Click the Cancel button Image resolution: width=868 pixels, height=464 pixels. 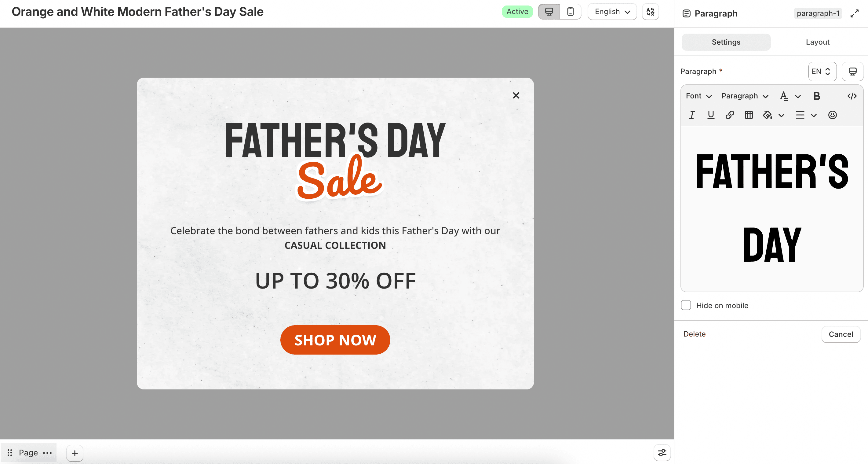[841, 334]
